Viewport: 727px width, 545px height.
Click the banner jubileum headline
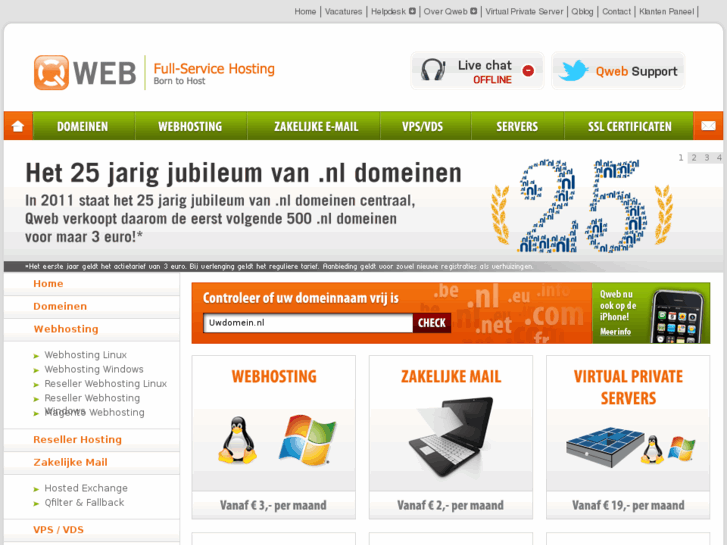[x=243, y=173]
